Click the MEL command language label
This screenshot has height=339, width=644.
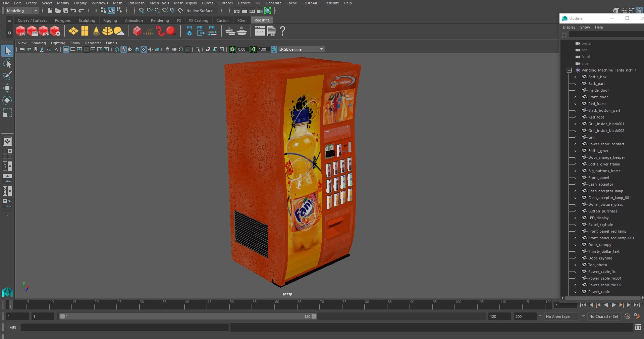click(13, 328)
